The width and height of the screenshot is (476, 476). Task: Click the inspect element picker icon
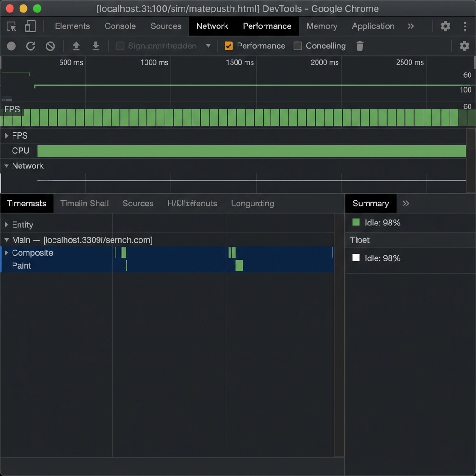[12, 26]
